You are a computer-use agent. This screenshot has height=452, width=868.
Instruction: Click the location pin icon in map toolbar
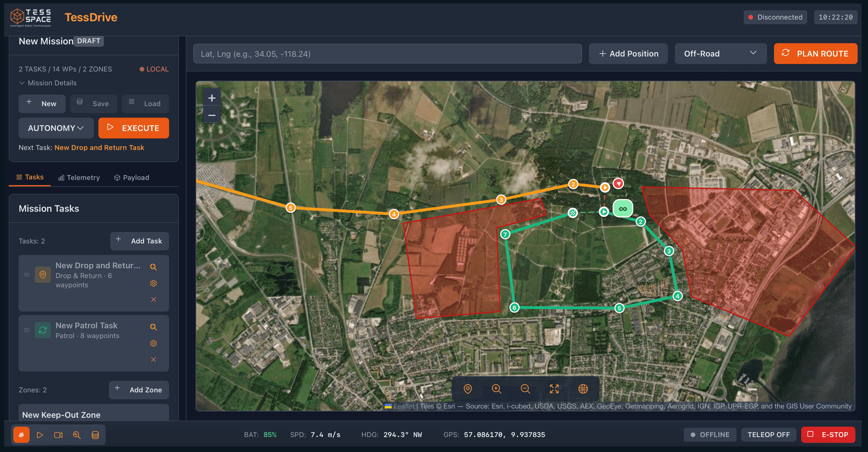point(468,389)
